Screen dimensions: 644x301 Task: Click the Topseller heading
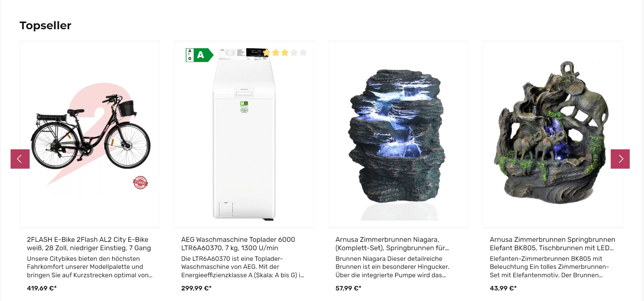(45, 26)
